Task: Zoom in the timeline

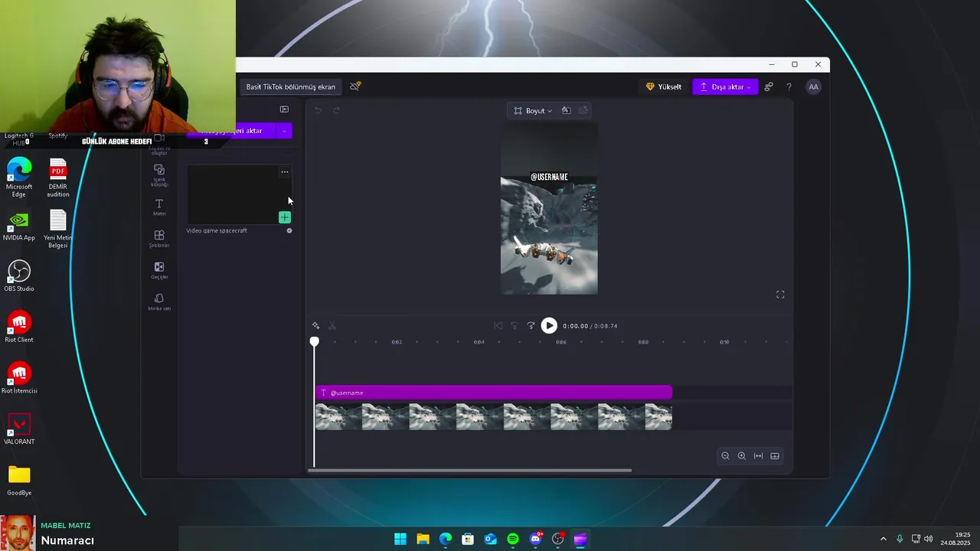Action: (742, 456)
